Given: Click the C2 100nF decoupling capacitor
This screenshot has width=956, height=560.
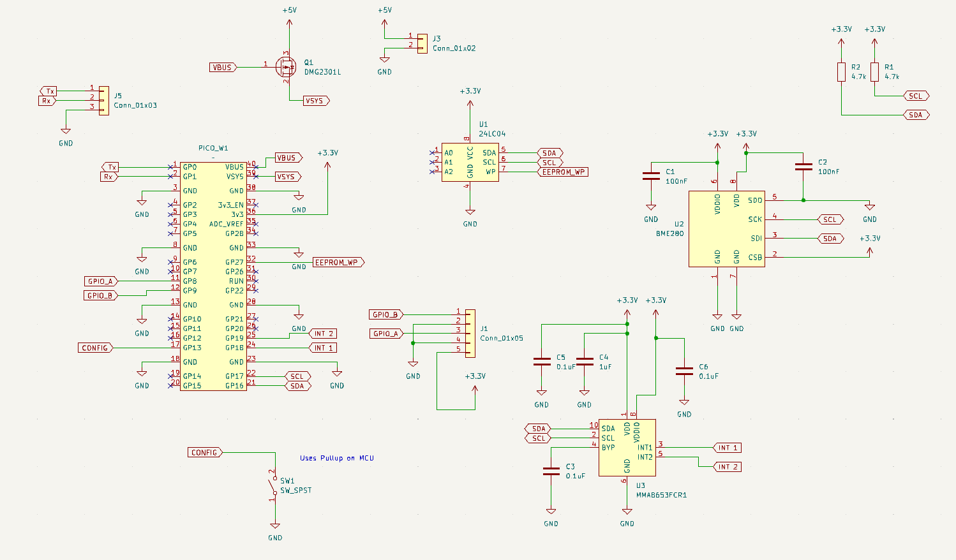Looking at the screenshot, I should click(x=803, y=167).
